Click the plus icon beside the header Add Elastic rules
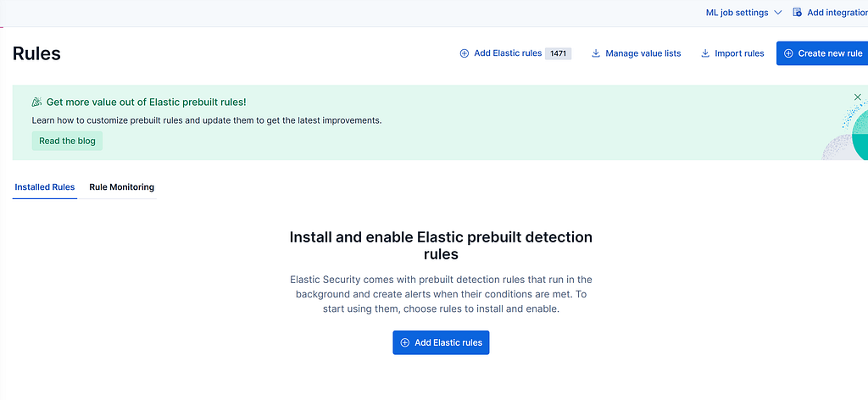 (464, 53)
